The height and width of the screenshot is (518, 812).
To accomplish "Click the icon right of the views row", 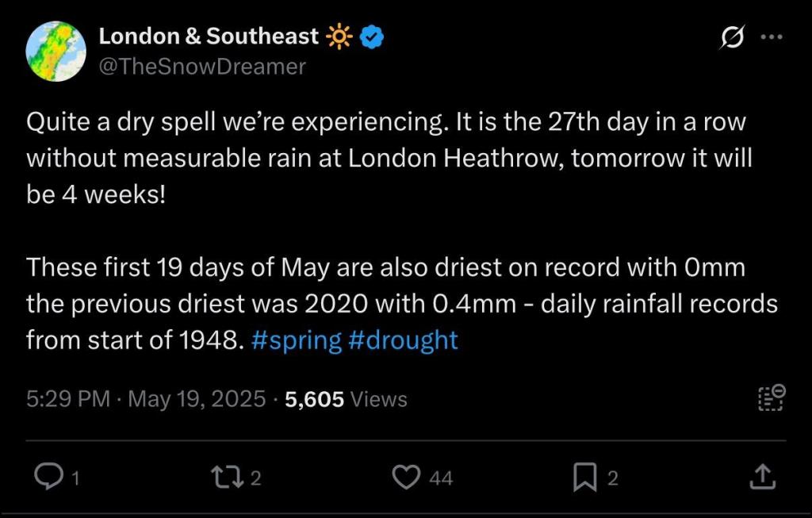I will tap(770, 397).
